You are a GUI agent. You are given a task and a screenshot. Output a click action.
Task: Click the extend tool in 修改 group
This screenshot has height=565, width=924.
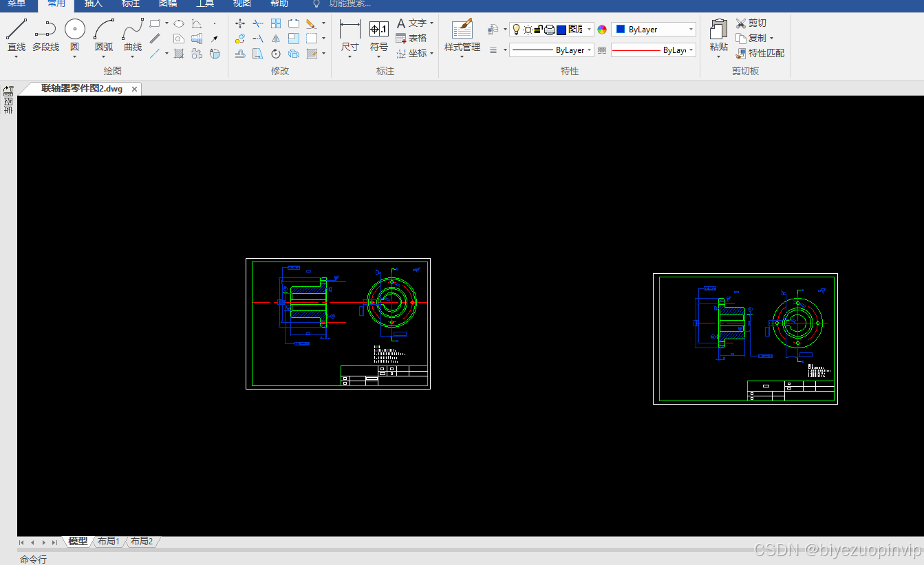(258, 39)
